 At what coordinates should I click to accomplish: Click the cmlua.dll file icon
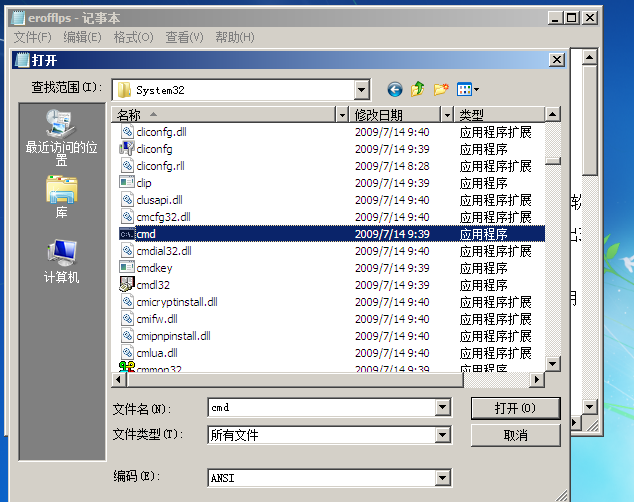tap(127, 352)
